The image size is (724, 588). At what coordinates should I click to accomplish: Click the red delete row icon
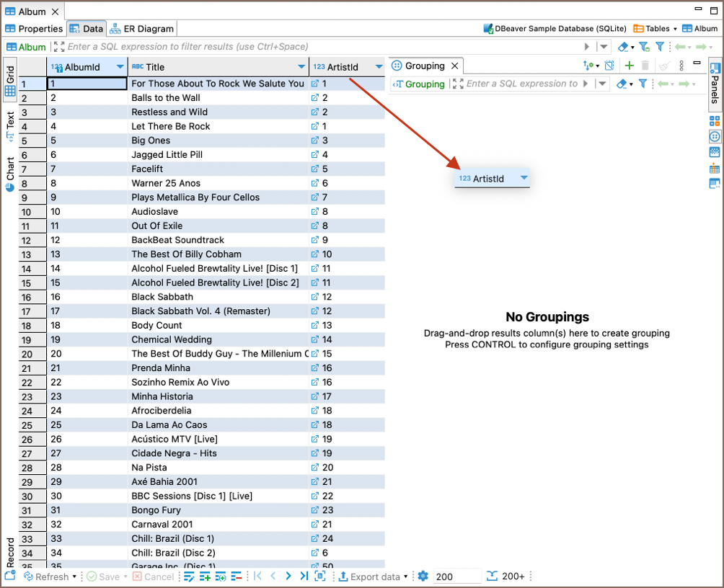(x=237, y=576)
